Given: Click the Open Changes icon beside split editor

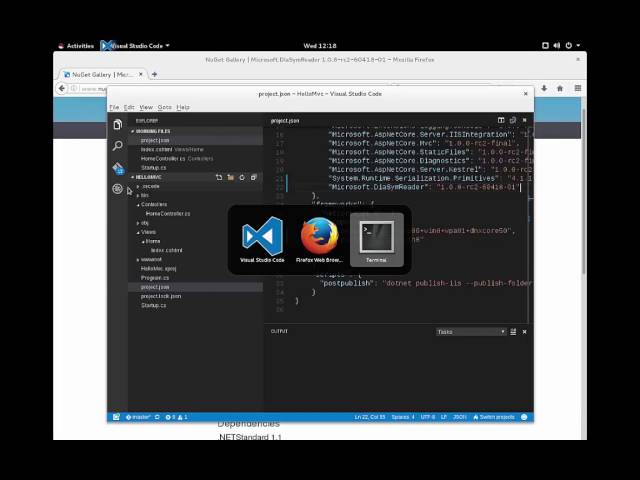Looking at the screenshot, I should [513, 120].
